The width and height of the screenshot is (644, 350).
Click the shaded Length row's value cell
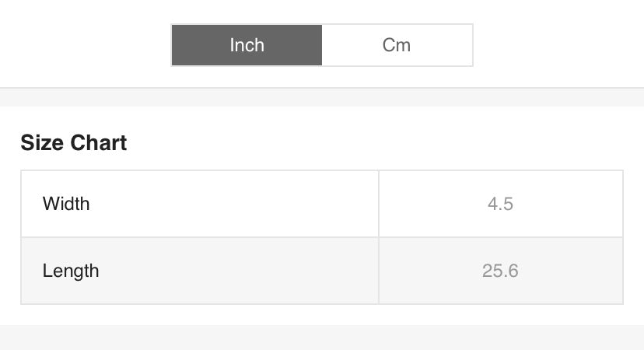[x=500, y=271]
